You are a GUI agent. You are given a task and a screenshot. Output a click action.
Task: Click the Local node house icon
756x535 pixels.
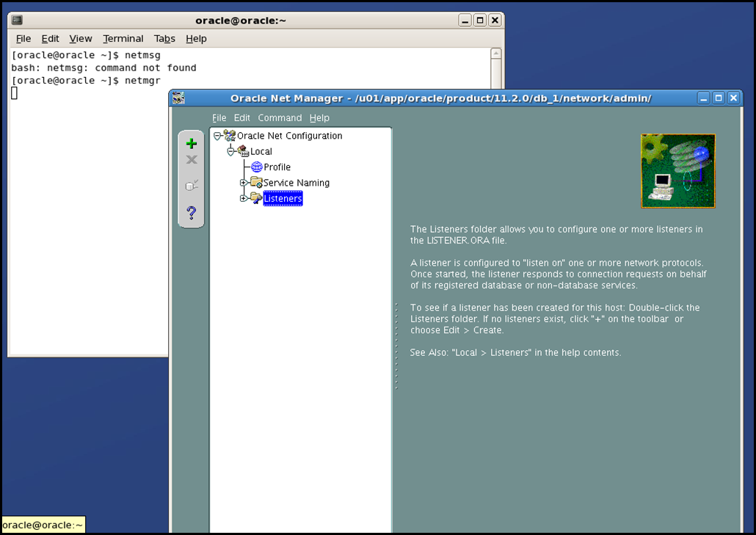243,151
